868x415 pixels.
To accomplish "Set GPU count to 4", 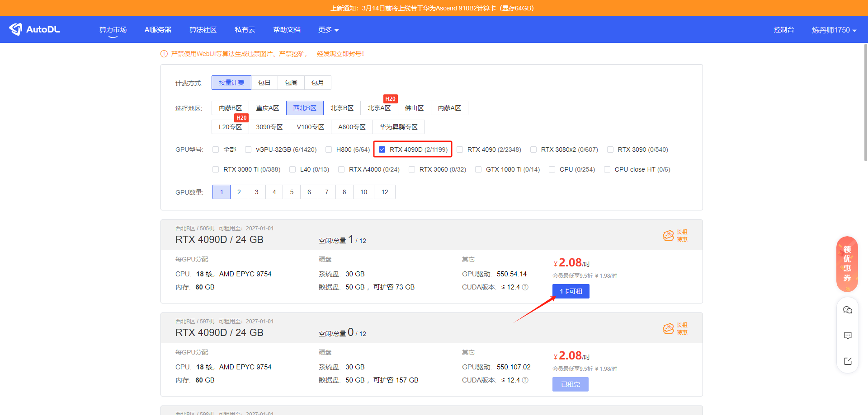I will pos(274,192).
